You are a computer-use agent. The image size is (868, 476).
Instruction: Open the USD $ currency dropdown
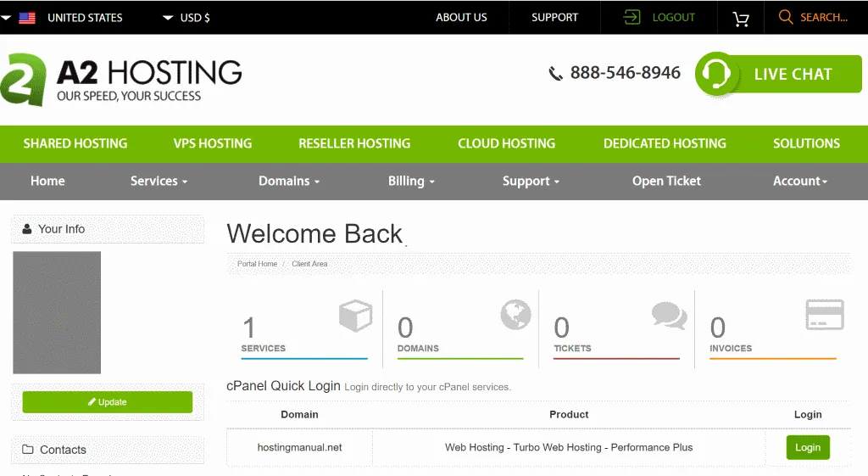(186, 18)
